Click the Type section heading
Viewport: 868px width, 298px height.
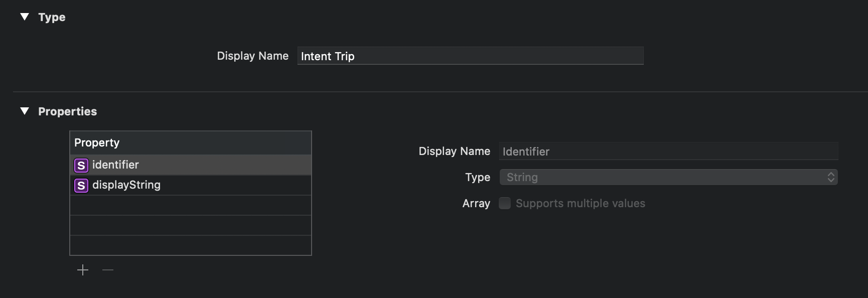52,17
